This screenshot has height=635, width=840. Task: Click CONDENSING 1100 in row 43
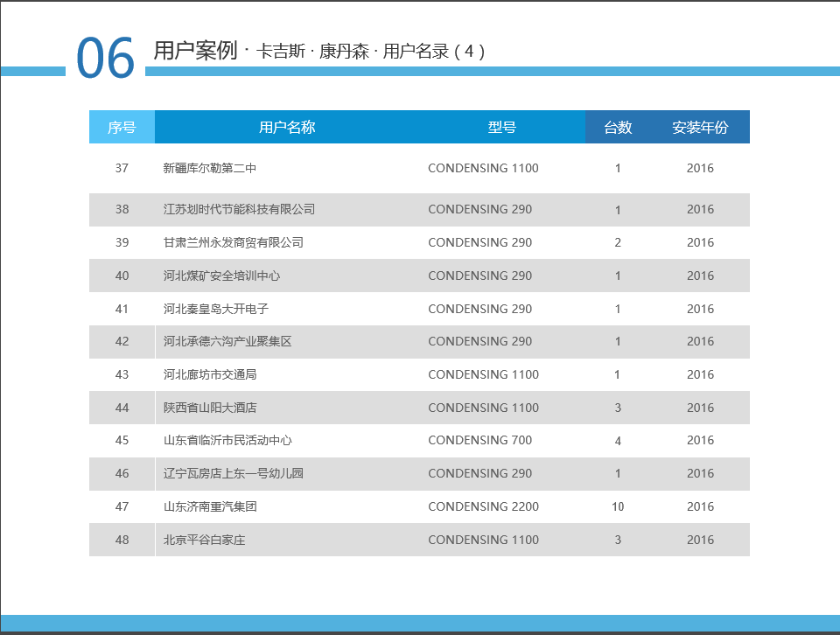pos(483,374)
